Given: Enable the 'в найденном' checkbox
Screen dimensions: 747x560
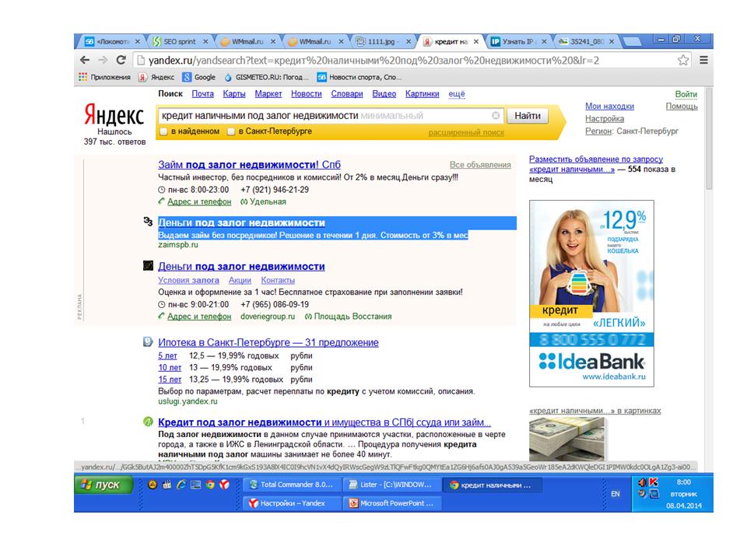Looking at the screenshot, I should pos(163,131).
